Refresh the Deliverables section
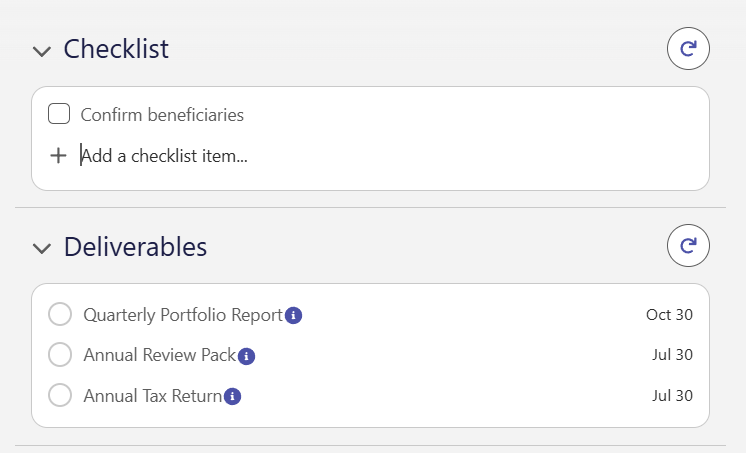 pyautogui.click(x=688, y=246)
